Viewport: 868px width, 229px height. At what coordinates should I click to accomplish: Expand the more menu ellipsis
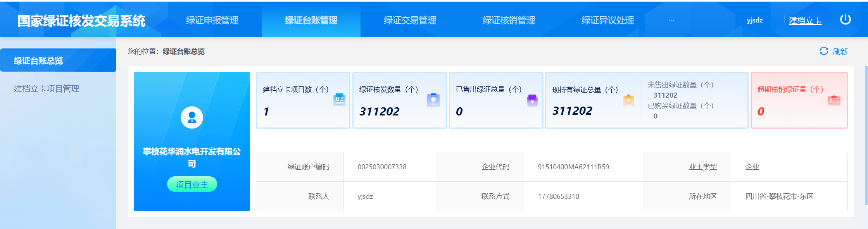point(671,20)
